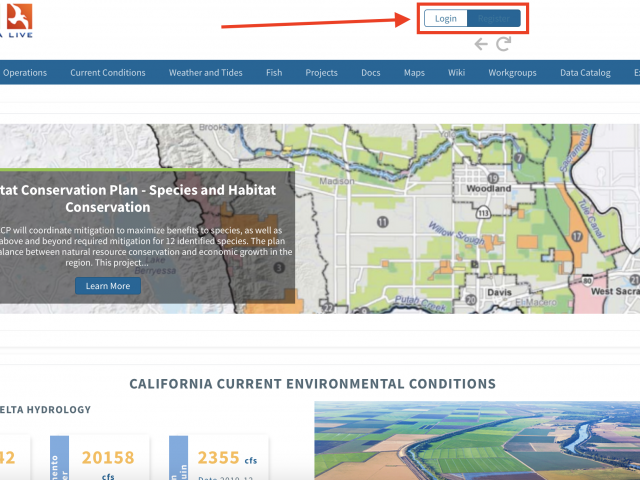Screen dimensions: 640x480
Task: Click map marker 19 near Woodland
Action: tap(493, 178)
